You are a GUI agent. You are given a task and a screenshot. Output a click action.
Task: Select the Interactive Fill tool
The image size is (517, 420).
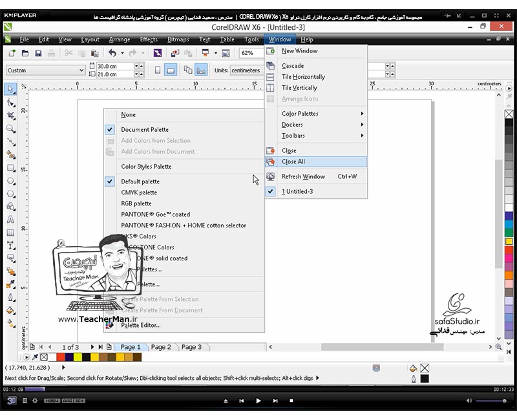click(x=10, y=324)
